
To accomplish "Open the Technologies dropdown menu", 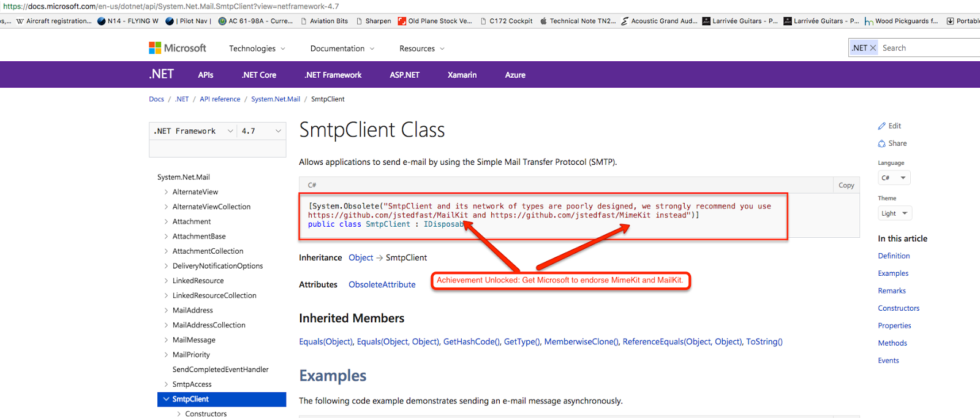I will (257, 48).
